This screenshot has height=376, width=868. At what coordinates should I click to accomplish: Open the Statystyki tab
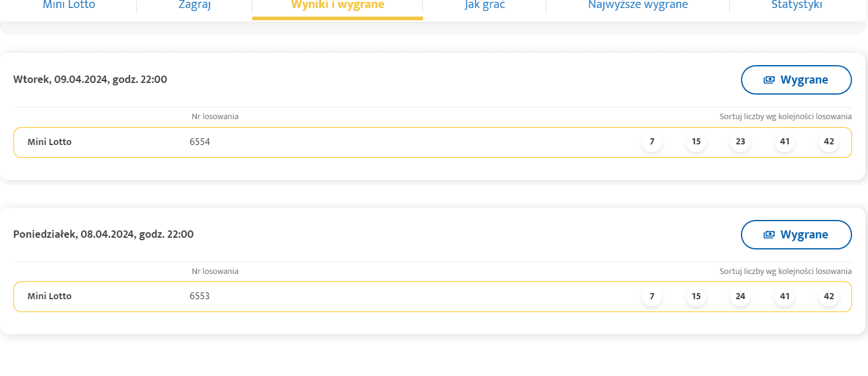[797, 6]
